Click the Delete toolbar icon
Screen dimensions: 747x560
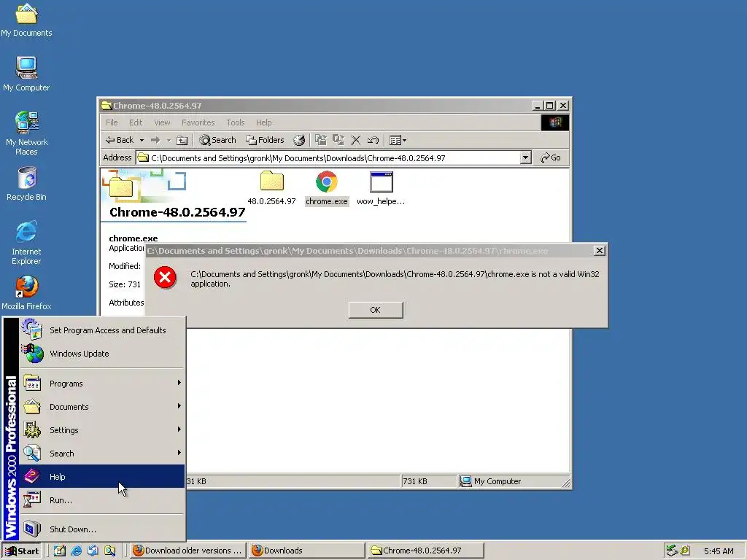point(355,140)
